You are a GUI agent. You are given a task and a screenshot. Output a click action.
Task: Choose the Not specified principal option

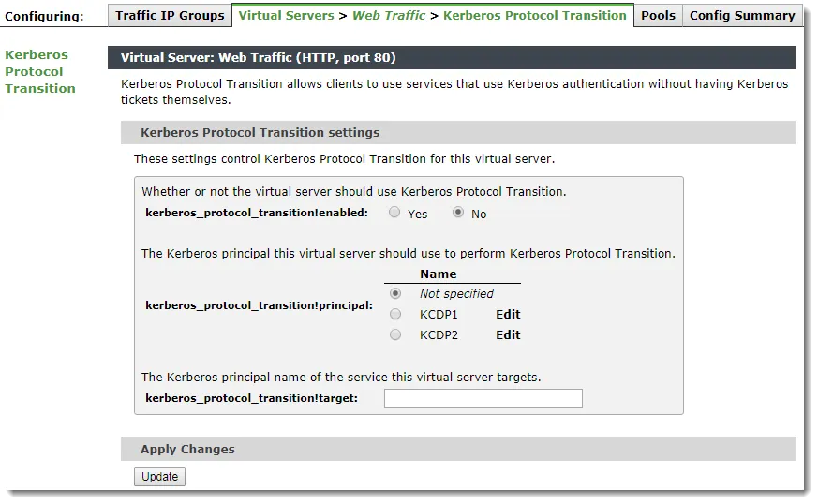[395, 294]
